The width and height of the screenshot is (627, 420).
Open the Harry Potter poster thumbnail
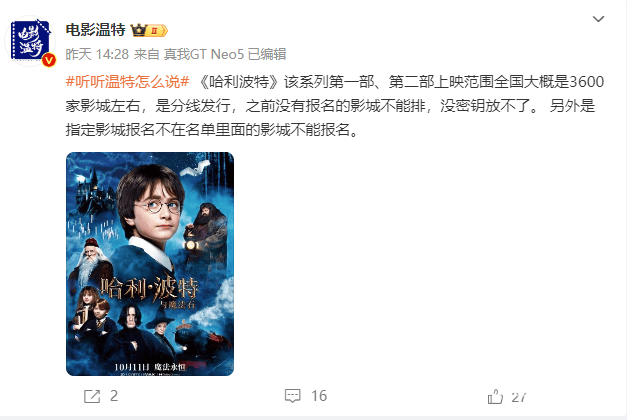(150, 264)
